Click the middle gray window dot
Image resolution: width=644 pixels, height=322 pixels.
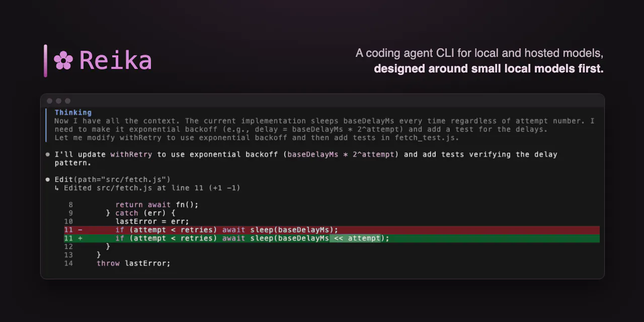[x=58, y=101]
